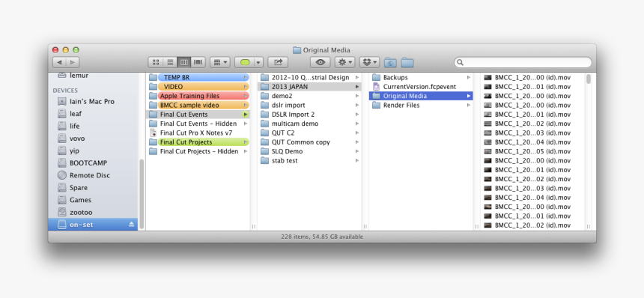
Task: Eject the on-set volume
Action: click(x=132, y=225)
